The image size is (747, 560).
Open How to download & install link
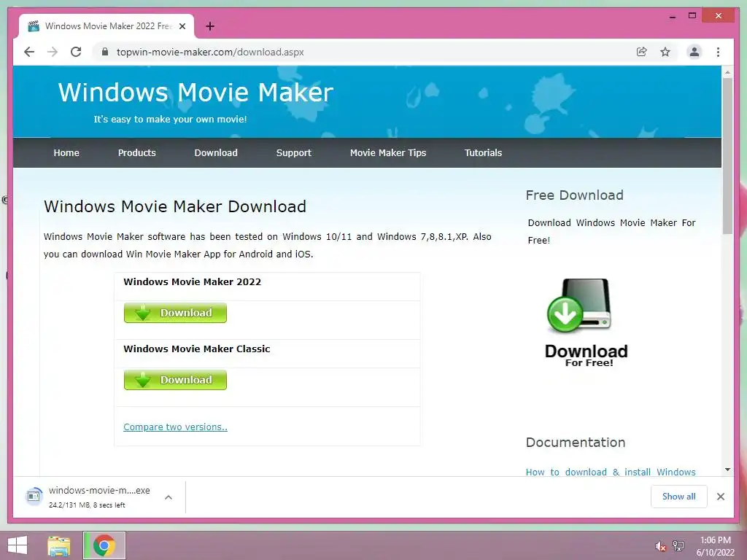click(611, 472)
